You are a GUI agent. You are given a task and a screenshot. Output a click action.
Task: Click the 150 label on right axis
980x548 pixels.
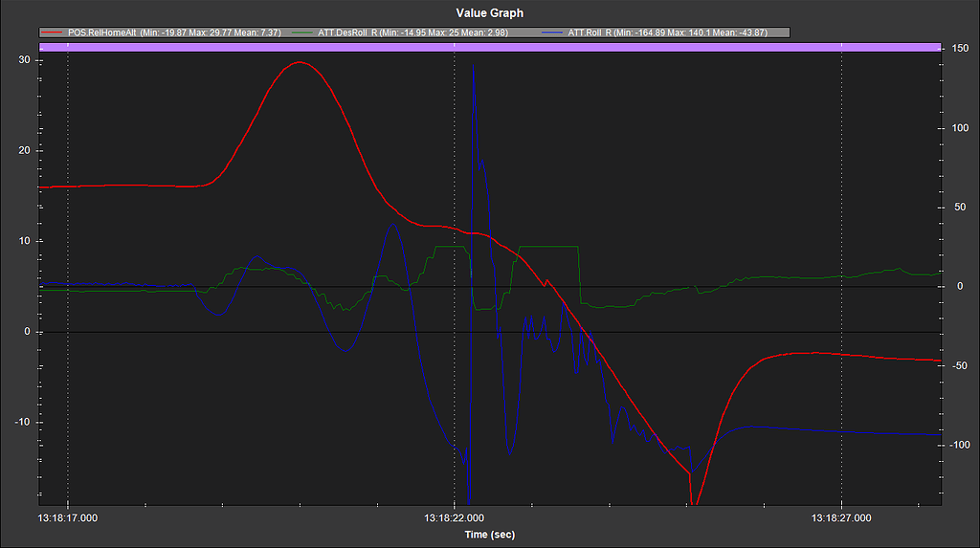[x=957, y=50]
